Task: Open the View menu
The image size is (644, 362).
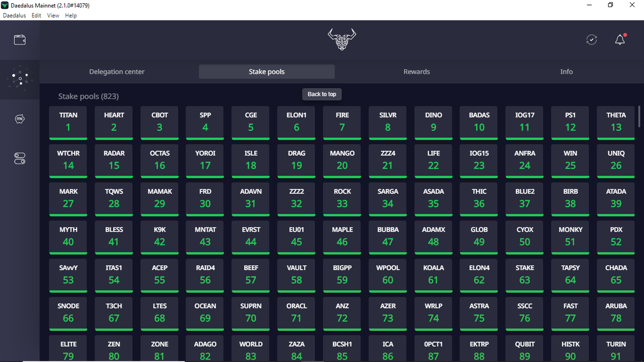Action: (53, 16)
